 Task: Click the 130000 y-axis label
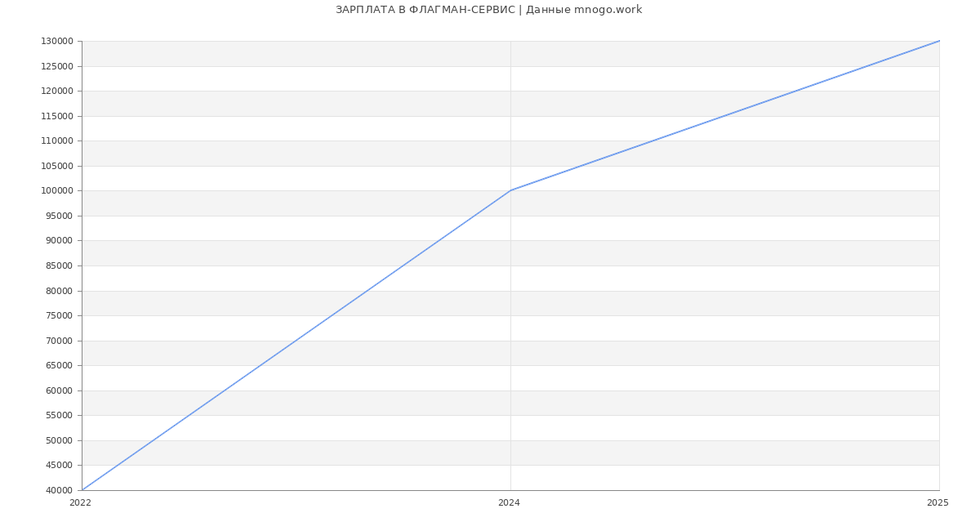(x=57, y=42)
